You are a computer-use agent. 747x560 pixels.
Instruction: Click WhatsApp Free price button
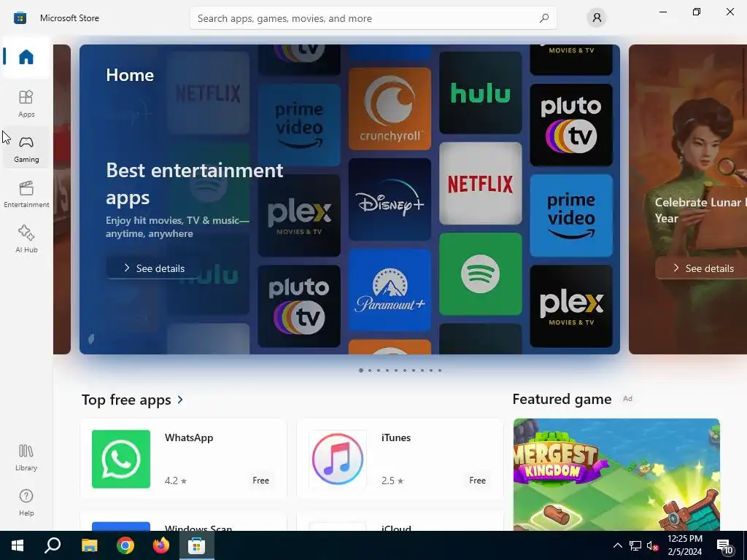(x=260, y=481)
